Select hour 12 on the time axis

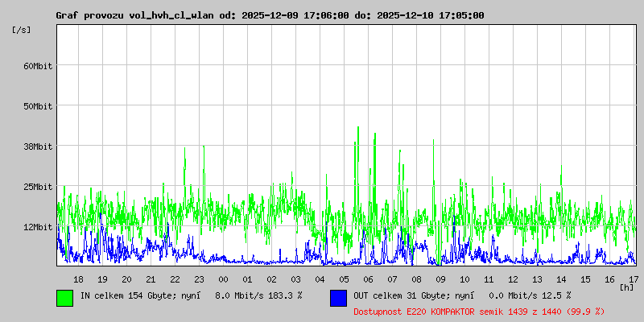pos(513,279)
